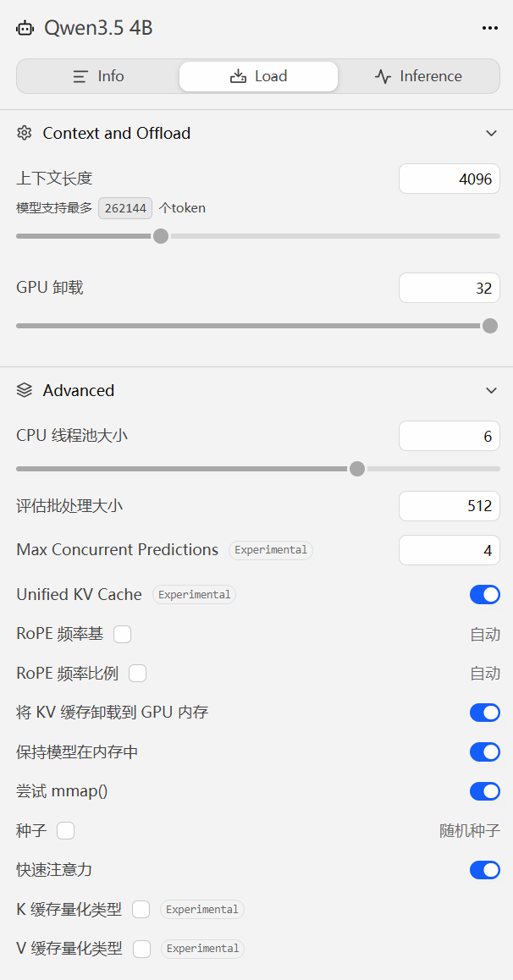This screenshot has height=980, width=513.
Task: Check the K 缓存量化类型 checkbox
Action: pyautogui.click(x=141, y=910)
